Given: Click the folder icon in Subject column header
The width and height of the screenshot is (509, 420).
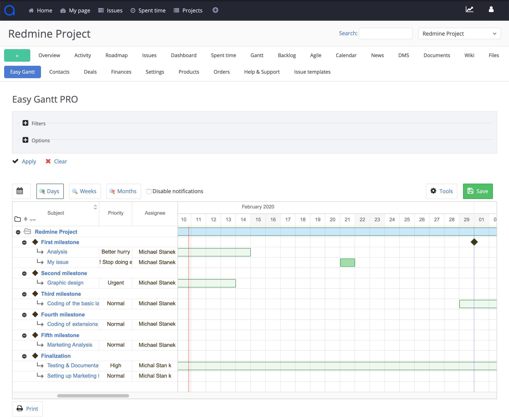Looking at the screenshot, I should [18, 219].
